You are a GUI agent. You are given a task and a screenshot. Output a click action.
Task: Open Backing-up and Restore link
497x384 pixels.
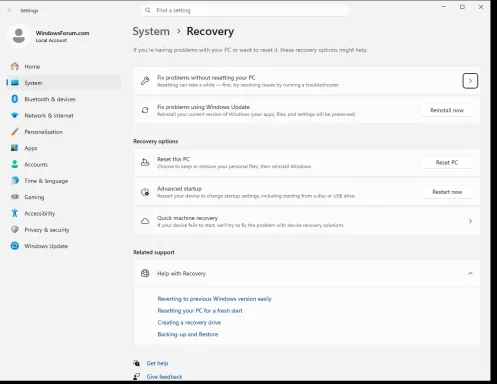coord(188,334)
